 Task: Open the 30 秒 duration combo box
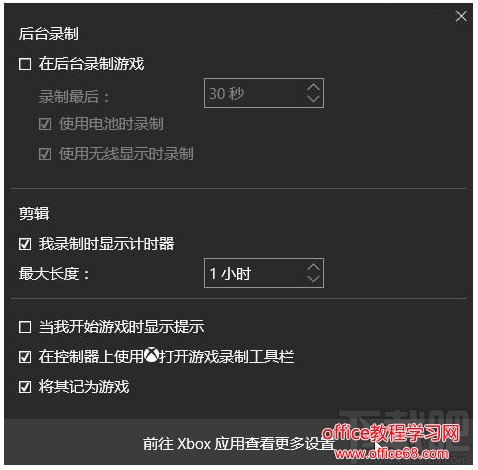pos(264,93)
